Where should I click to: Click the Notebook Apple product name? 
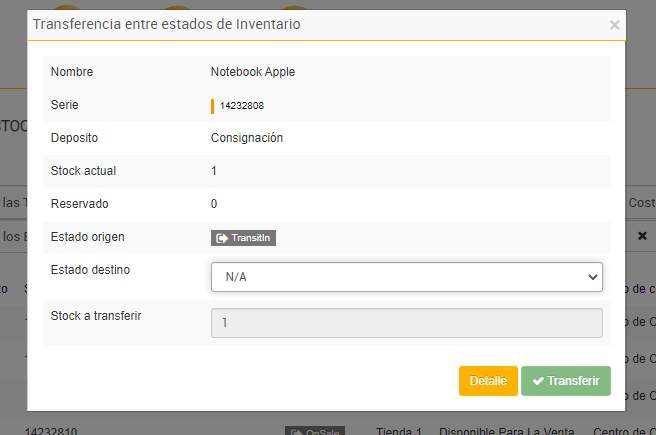click(253, 72)
